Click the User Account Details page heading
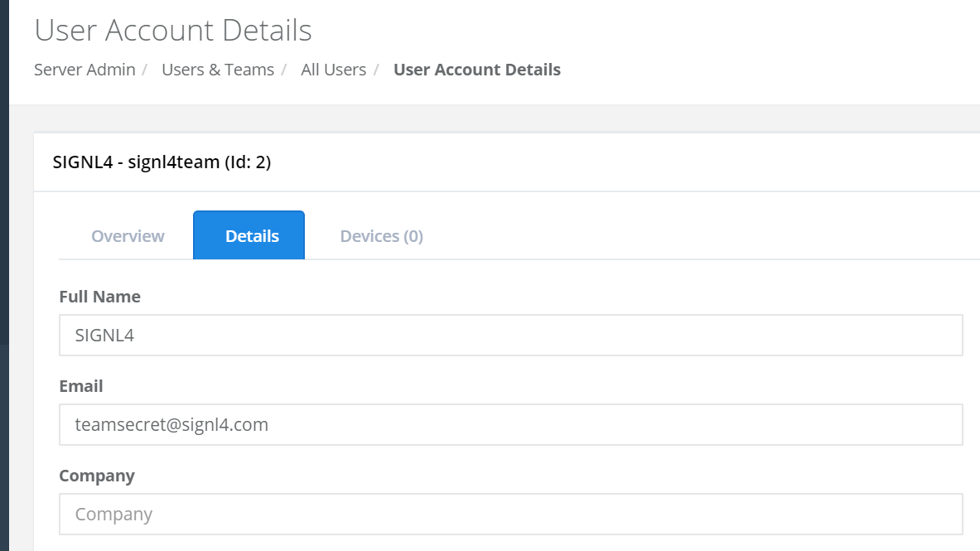 (x=173, y=30)
